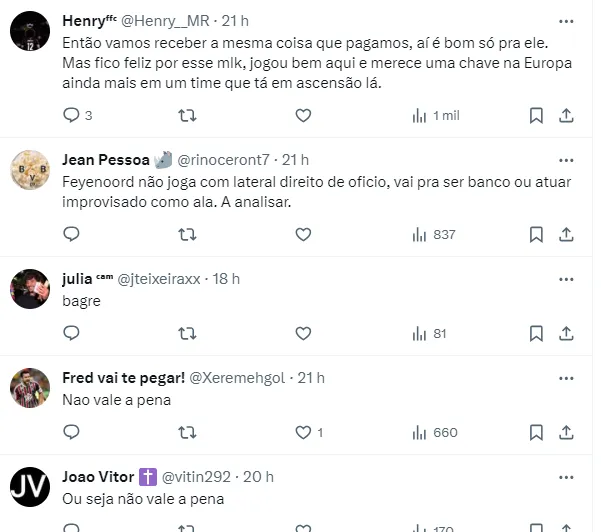Visit @rinoceront7 profile handle
601x532 pixels.
click(x=223, y=160)
